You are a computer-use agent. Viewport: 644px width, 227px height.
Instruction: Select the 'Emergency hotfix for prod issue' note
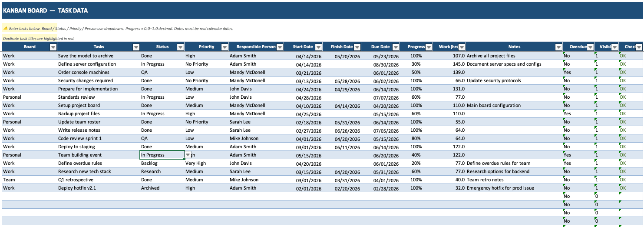click(514, 188)
